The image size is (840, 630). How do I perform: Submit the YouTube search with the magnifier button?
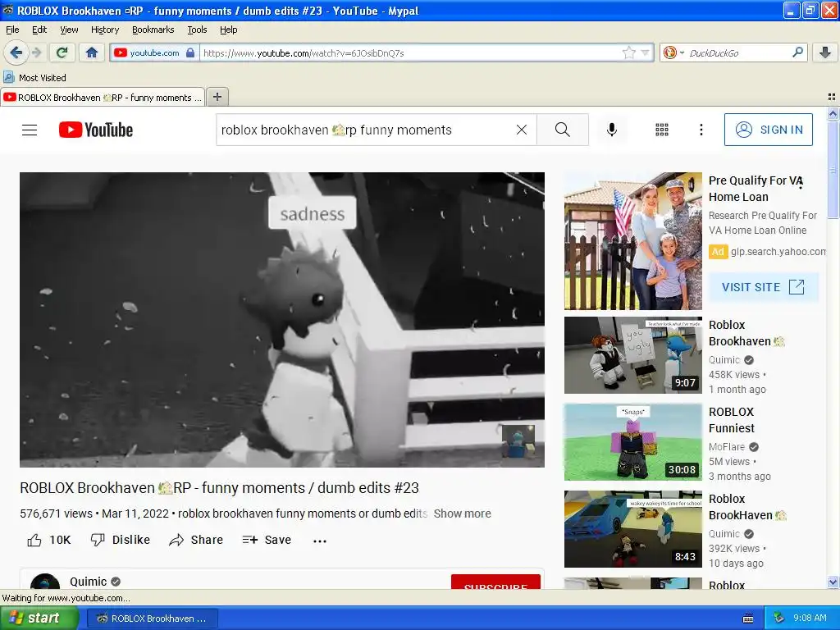click(x=563, y=130)
